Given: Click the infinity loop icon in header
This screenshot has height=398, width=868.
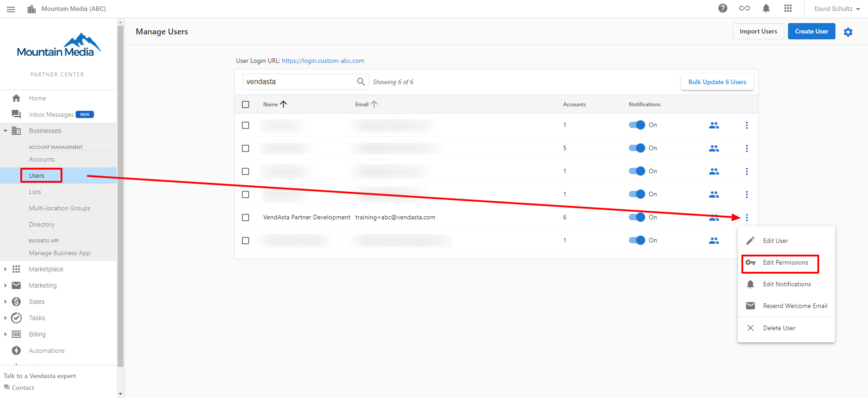Looking at the screenshot, I should (745, 8).
